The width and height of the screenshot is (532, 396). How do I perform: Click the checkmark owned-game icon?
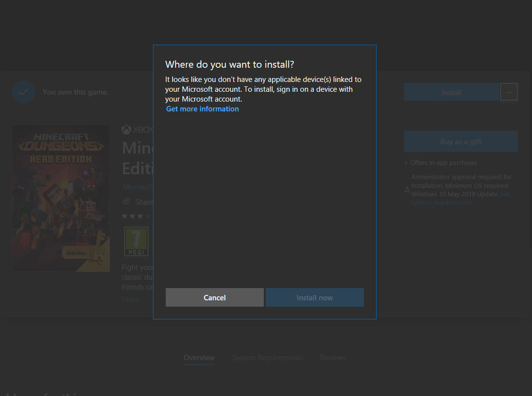[24, 92]
